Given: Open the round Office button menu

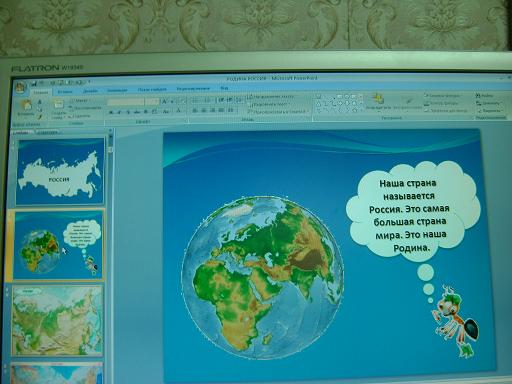Looking at the screenshot, I should coord(20,88).
